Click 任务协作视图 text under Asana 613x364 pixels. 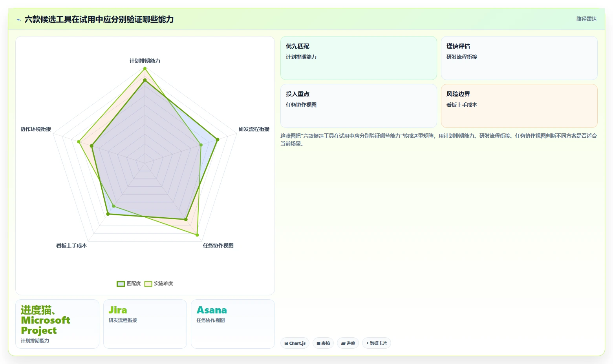point(211,320)
